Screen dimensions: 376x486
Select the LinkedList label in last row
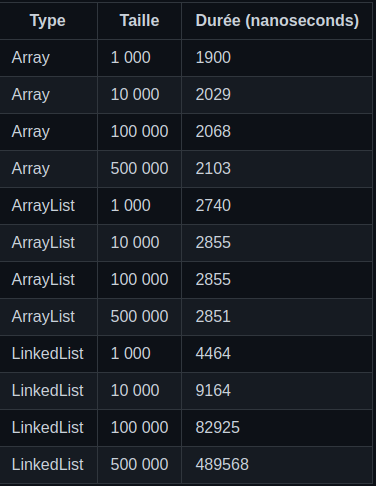pos(47,465)
